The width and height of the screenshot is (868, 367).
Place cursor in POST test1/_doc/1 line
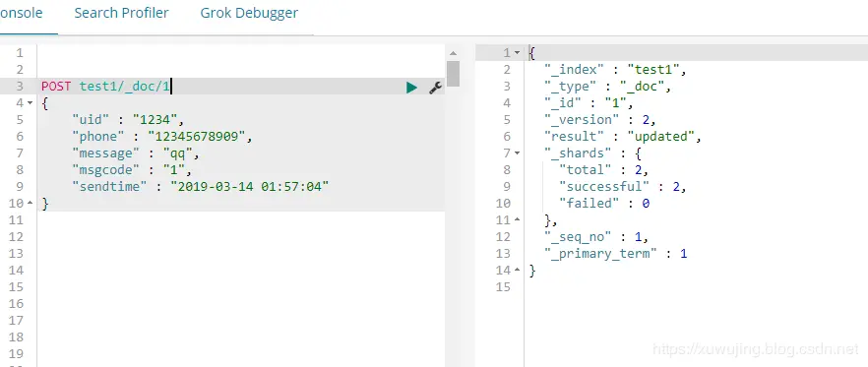(106, 87)
